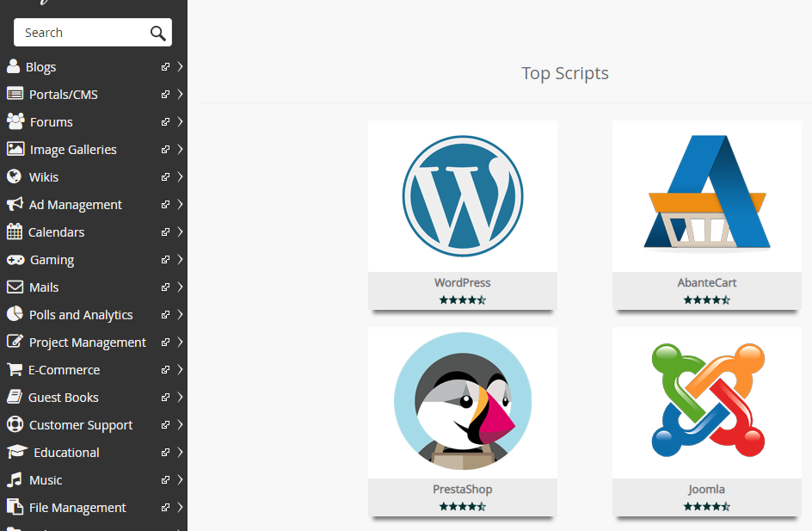Select the Project Management category
This screenshot has height=531, width=812.
coord(87,342)
